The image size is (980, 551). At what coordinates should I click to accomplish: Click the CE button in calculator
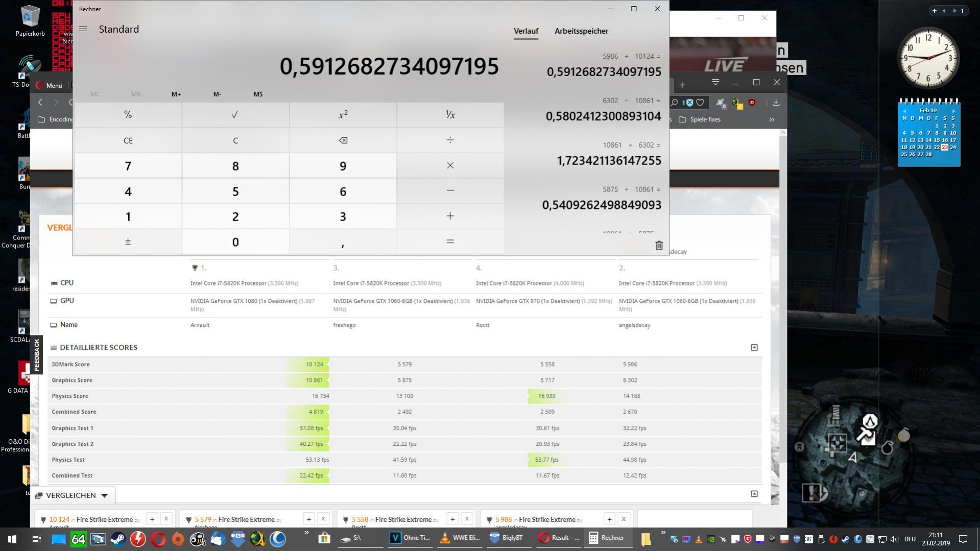(x=128, y=140)
